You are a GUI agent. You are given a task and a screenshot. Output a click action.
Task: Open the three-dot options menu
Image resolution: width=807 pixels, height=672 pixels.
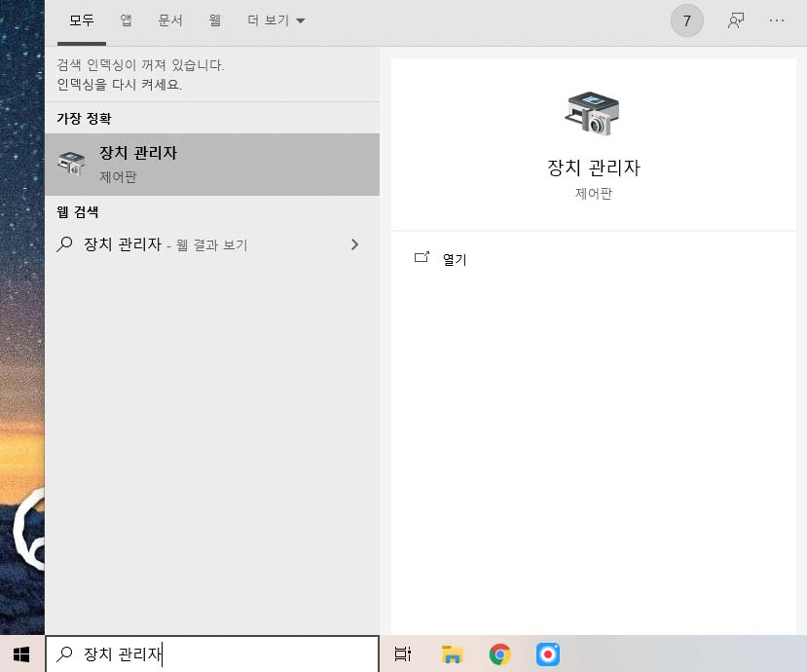777,20
